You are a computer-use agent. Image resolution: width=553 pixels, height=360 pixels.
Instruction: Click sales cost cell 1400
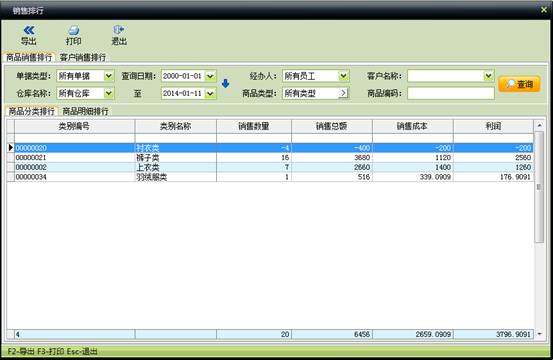[x=413, y=167]
